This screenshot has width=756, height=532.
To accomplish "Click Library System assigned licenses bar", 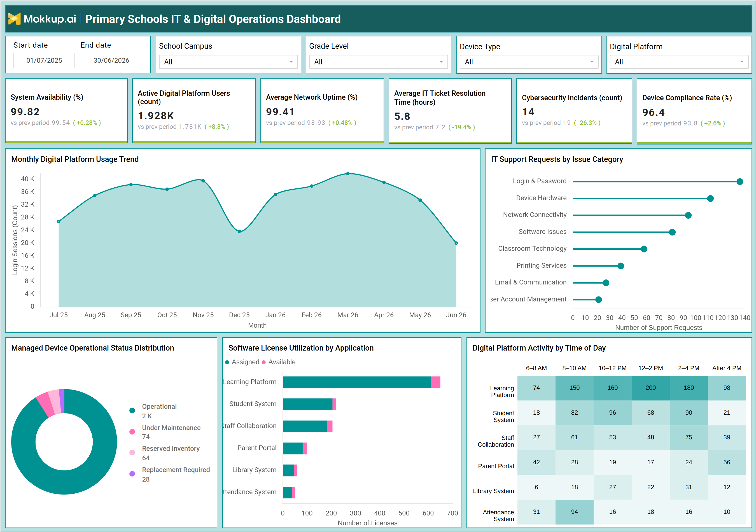I will tap(288, 470).
